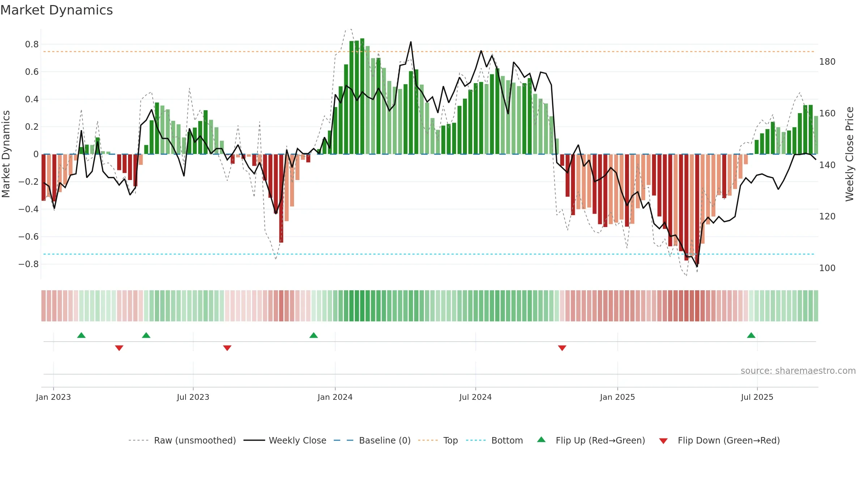Click the Jan 2023 x-axis tick label
This screenshot has width=868, height=488.
(54, 397)
